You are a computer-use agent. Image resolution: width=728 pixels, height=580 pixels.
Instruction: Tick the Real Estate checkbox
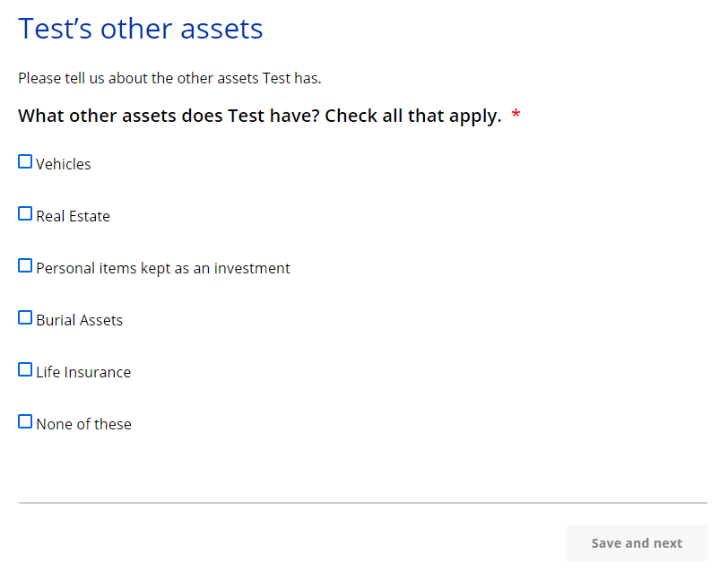[x=25, y=214]
